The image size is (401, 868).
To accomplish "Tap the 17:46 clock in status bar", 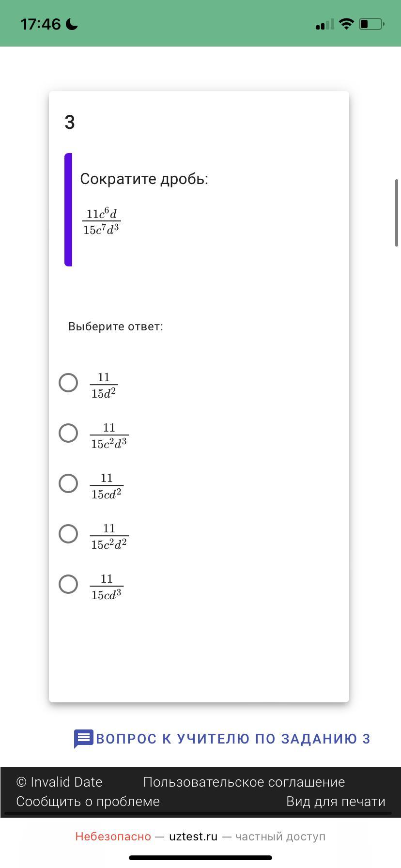I will pyautogui.click(x=41, y=24).
